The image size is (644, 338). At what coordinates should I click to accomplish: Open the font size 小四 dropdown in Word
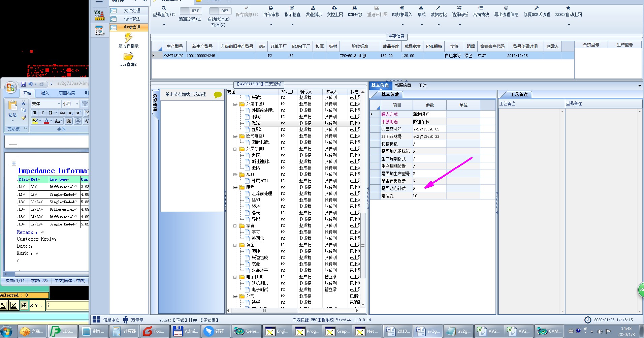tap(77, 104)
